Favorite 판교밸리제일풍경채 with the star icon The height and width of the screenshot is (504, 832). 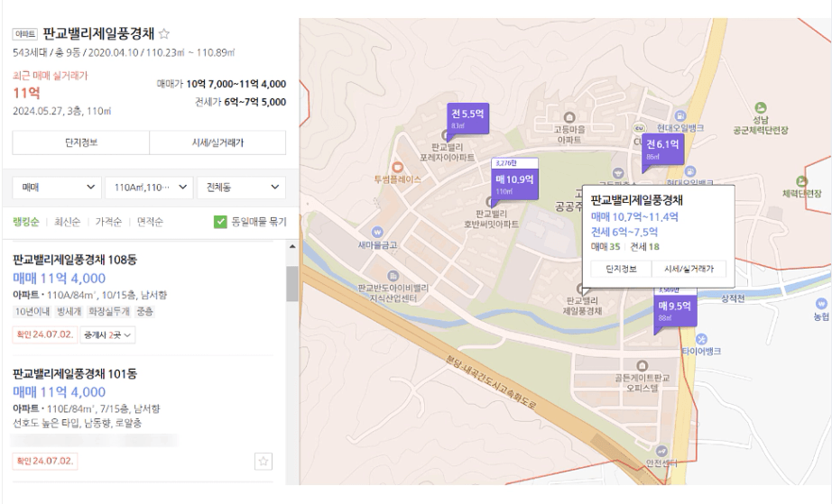[164, 34]
